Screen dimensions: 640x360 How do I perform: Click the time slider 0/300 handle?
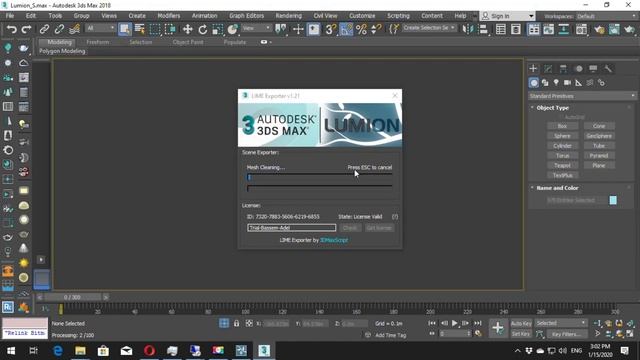[72, 297]
